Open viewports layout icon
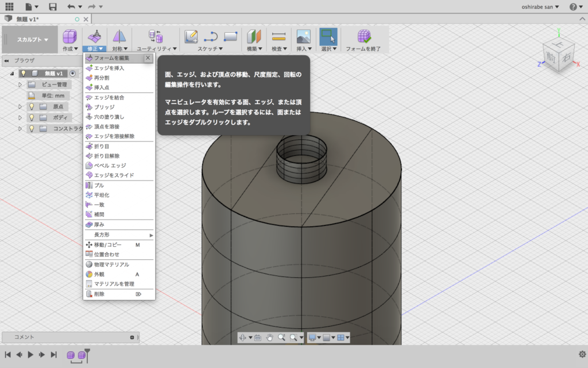Viewport: 588px width, 368px height. [x=341, y=338]
